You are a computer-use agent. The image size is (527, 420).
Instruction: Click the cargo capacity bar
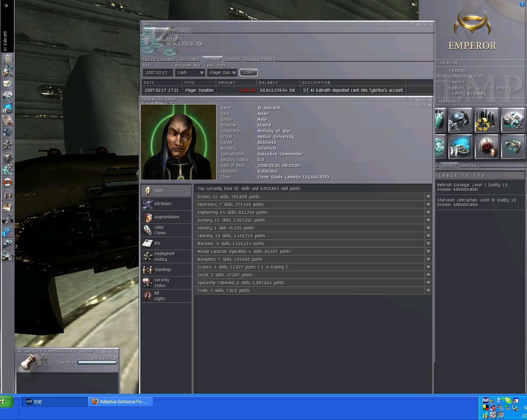[x=97, y=363]
